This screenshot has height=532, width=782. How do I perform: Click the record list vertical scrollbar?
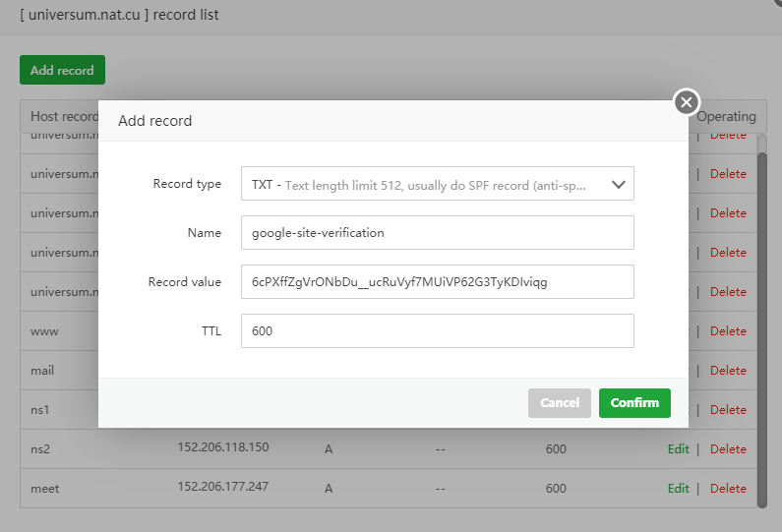click(761, 325)
